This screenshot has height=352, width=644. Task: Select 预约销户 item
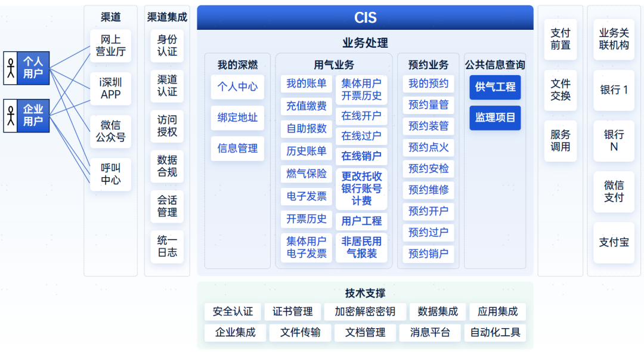[x=428, y=254]
